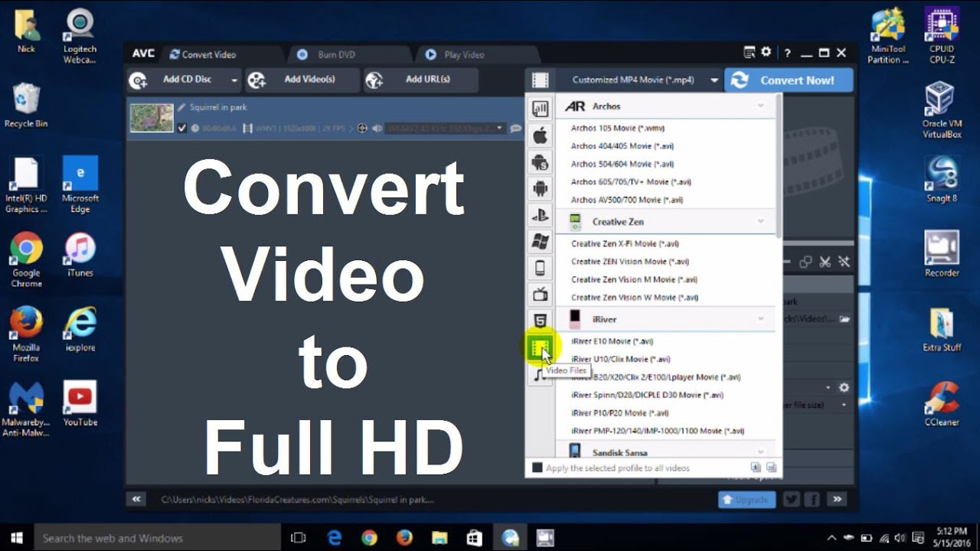The image size is (980, 551).
Task: Click the speaker audio icon on the video row
Action: [377, 129]
